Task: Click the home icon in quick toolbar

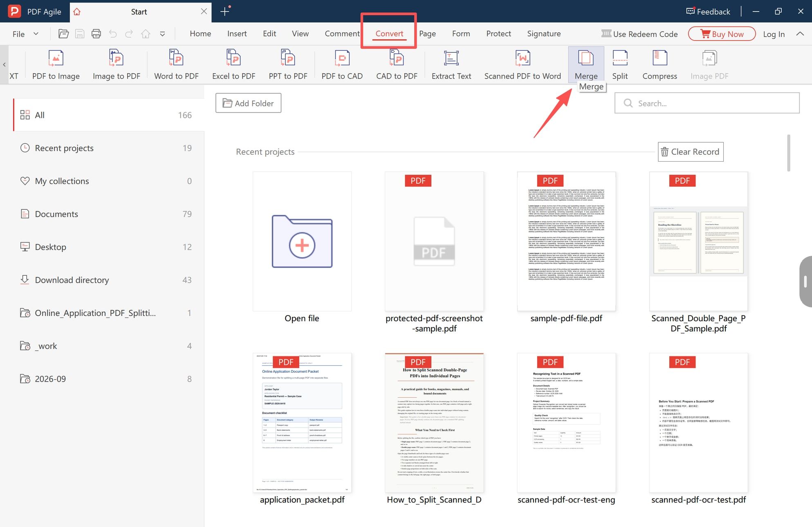Action: click(x=146, y=34)
